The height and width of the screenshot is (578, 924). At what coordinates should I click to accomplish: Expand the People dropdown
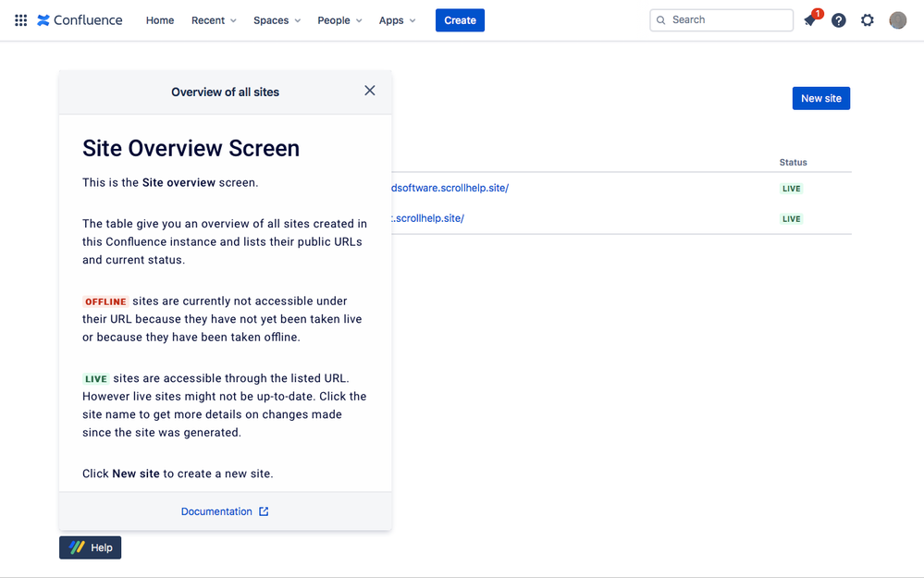point(339,20)
